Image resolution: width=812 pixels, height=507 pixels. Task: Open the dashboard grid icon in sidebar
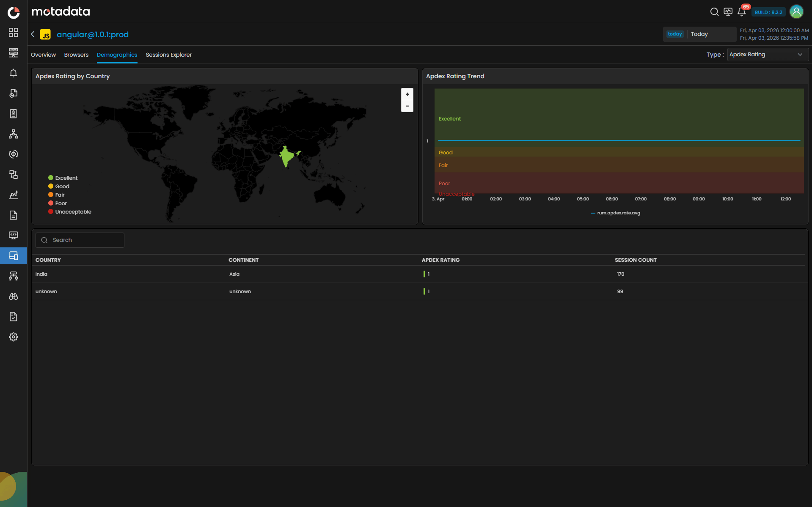(14, 33)
